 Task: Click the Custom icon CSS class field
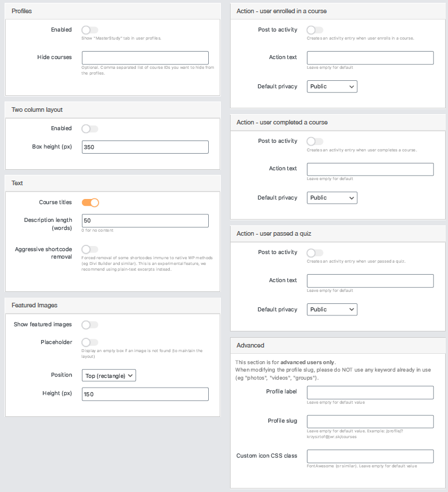click(370, 456)
